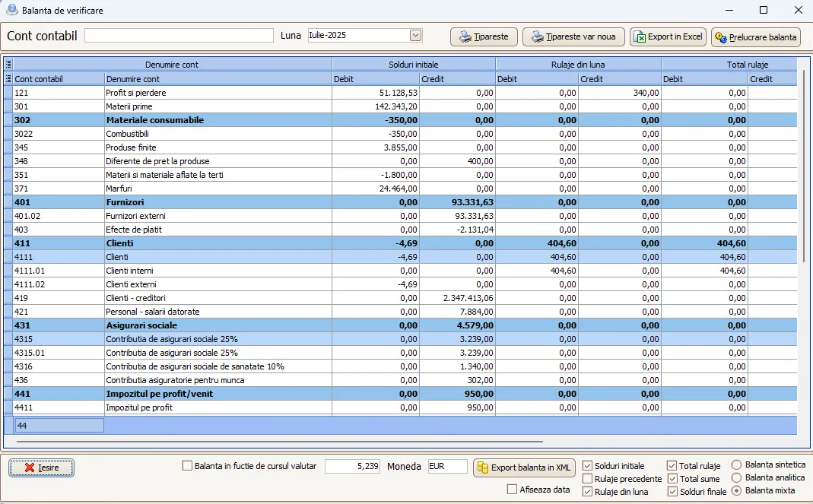Click the Profit si pierdere cell
Image resolution: width=813 pixels, height=504 pixels.
click(218, 93)
